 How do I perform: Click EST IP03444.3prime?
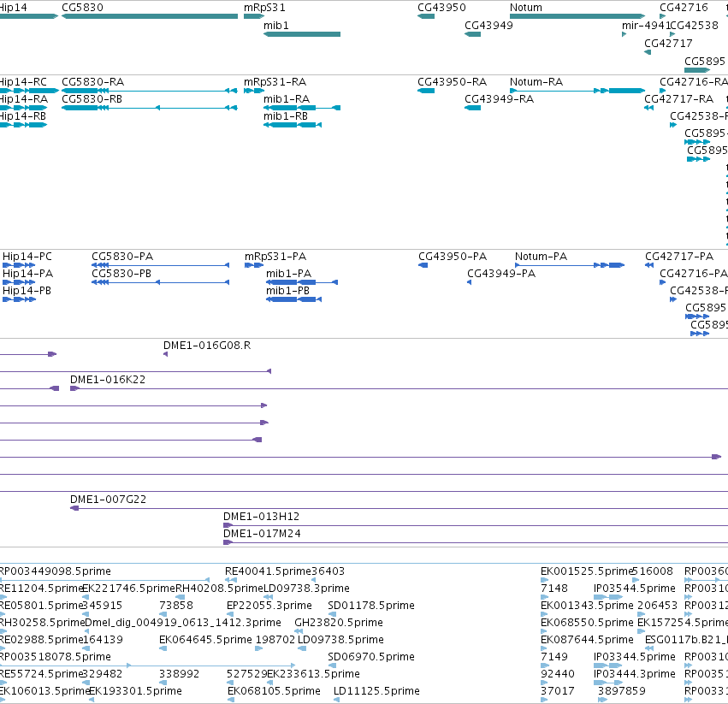[x=607, y=683]
